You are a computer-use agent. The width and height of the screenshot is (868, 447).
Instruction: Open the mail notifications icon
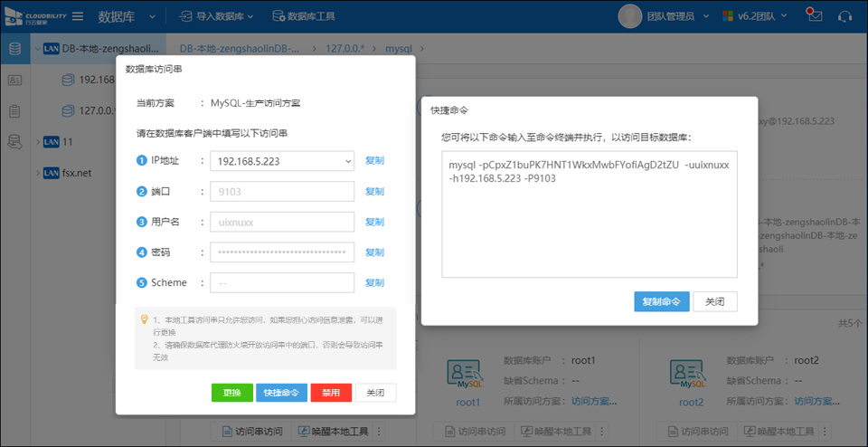(815, 16)
